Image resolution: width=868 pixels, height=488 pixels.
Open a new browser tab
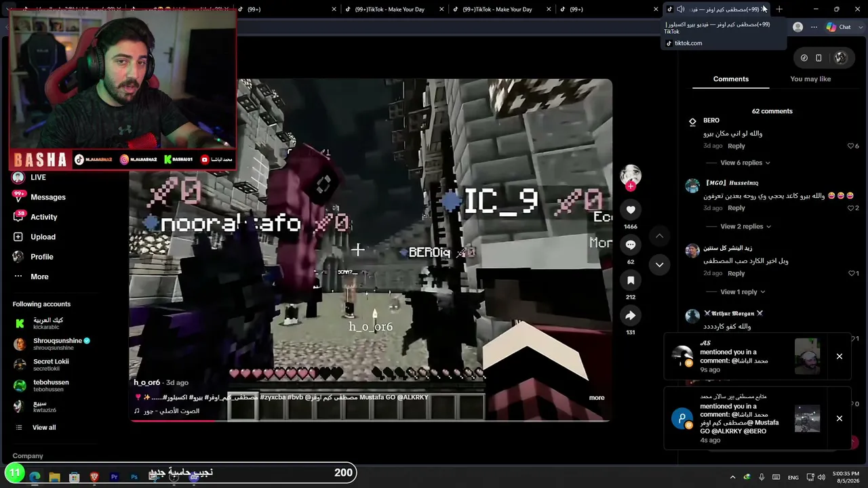(779, 9)
